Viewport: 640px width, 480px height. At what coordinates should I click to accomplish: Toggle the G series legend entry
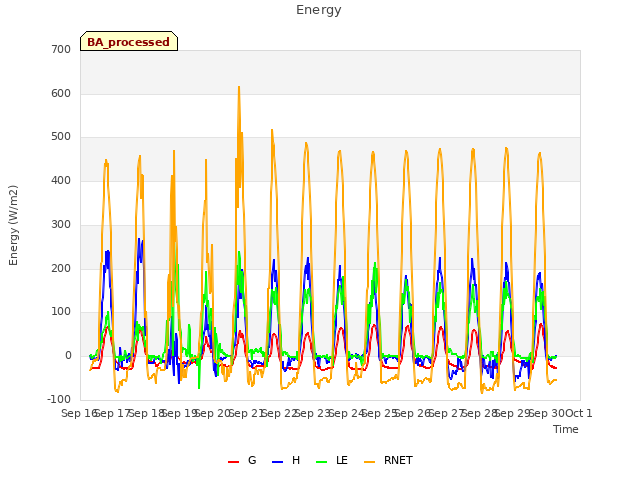[x=242, y=460]
